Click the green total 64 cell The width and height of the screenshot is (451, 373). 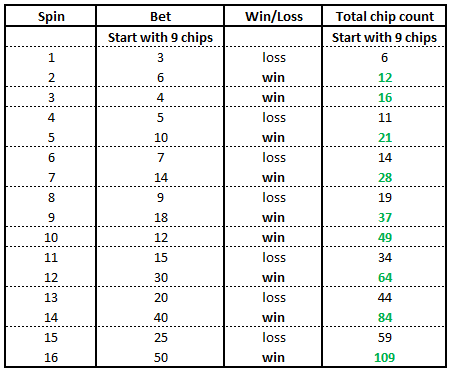click(x=385, y=278)
